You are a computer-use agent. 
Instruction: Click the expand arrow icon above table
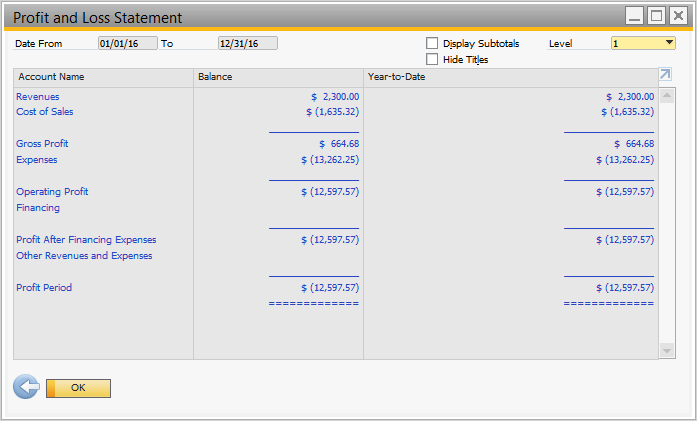(667, 75)
